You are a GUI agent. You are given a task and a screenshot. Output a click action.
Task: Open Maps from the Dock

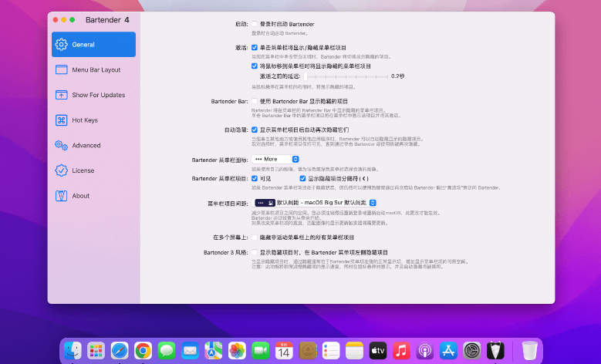pos(214,351)
